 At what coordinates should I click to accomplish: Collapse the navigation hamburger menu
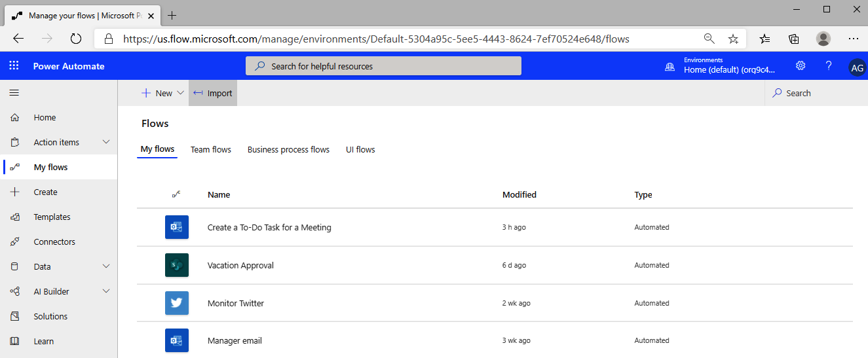14,93
